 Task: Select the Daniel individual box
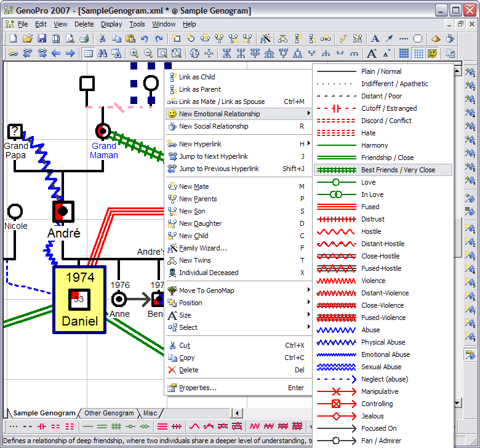click(x=79, y=299)
